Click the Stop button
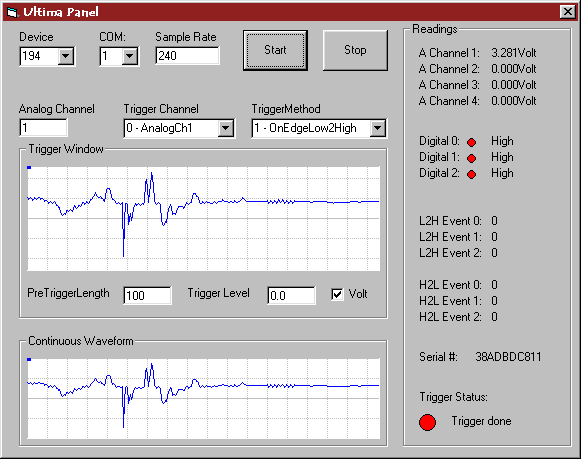581x459 pixels. point(355,50)
